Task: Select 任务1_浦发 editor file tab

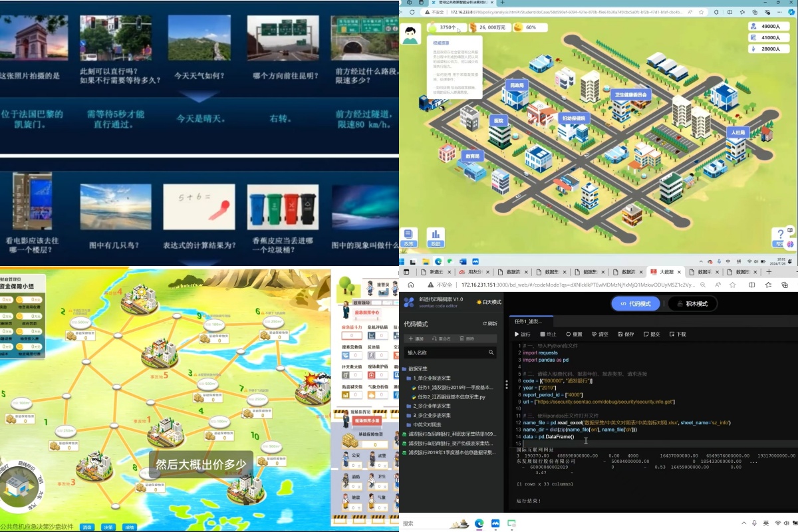Action: coord(529,321)
